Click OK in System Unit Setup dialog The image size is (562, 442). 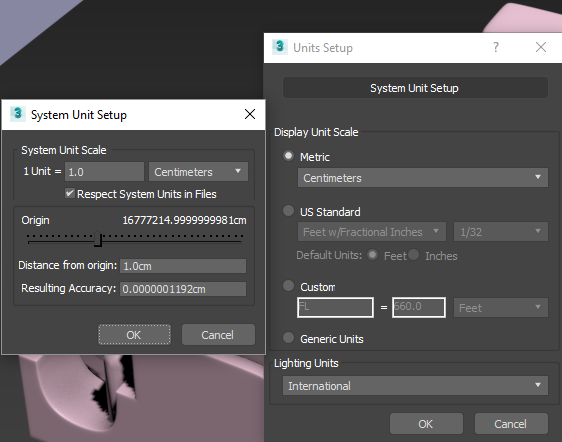(134, 335)
